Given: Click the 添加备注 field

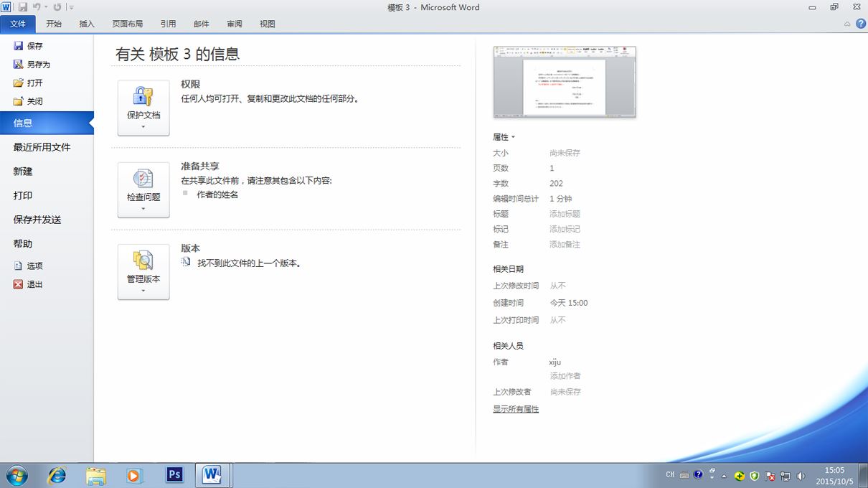Looking at the screenshot, I should click(x=565, y=244).
